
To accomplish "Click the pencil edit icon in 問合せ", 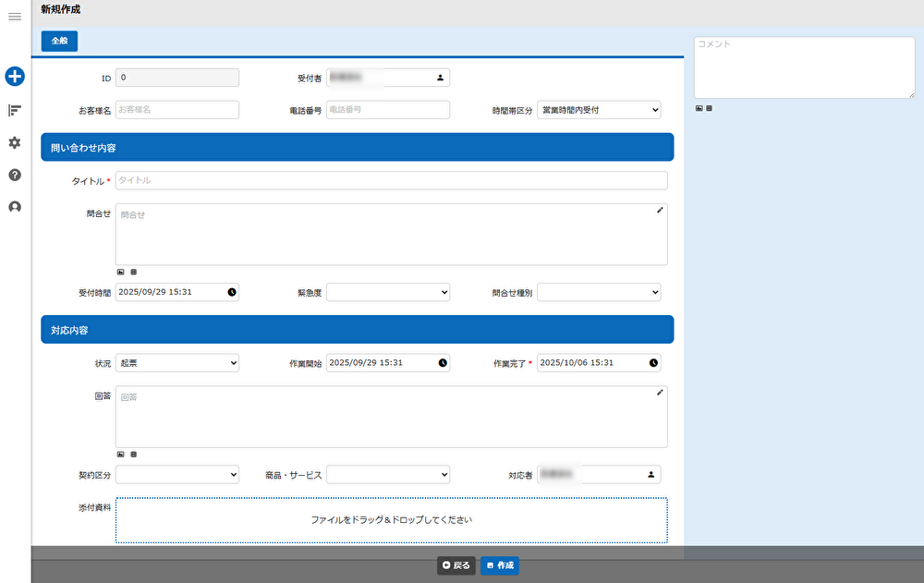I will tap(660, 211).
